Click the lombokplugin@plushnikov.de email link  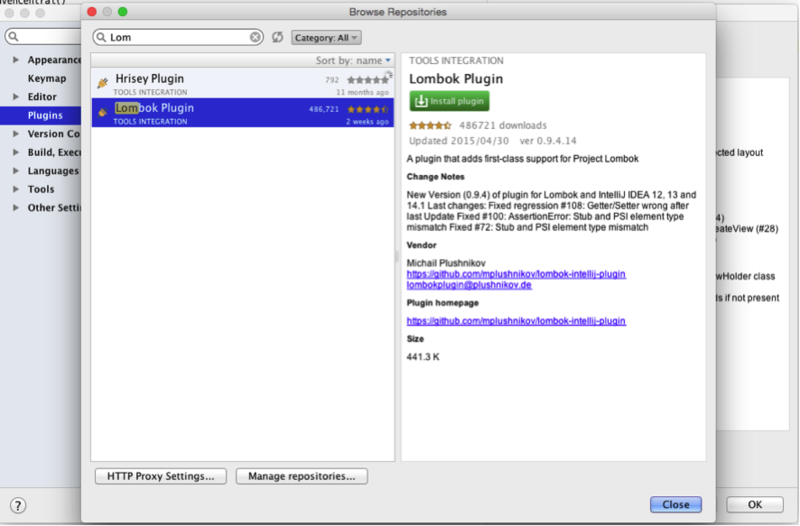(469, 285)
